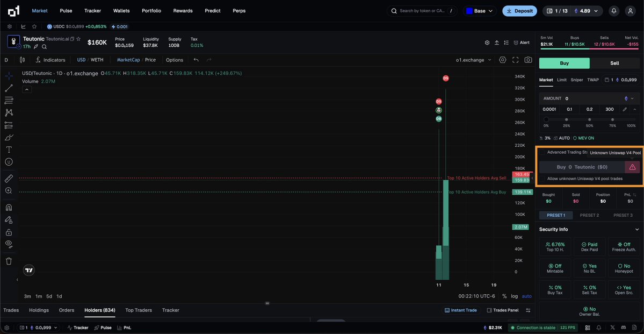Open the user profile icon
The image size is (644, 334).
coord(630,11)
